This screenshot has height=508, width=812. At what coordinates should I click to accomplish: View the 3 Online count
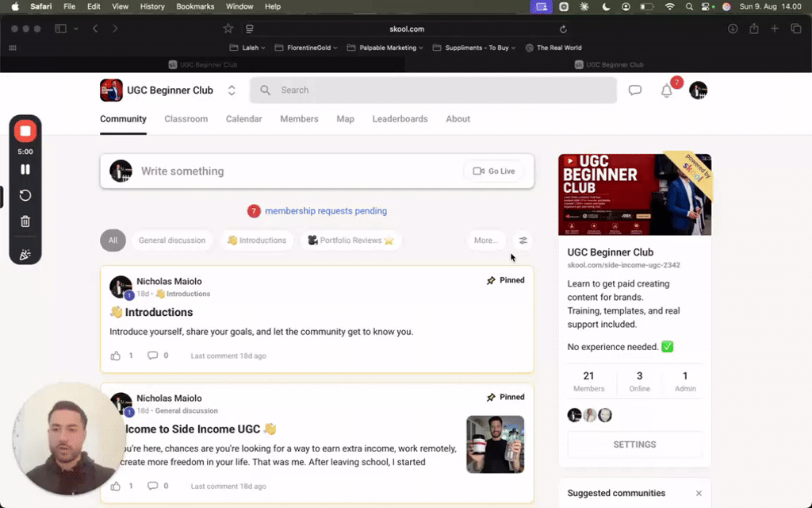(639, 381)
